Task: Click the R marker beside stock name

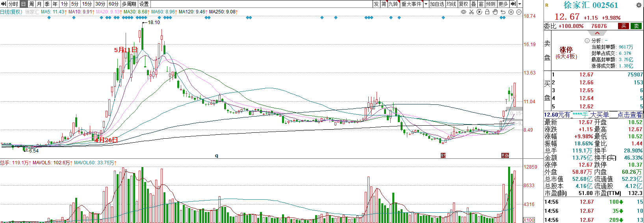Action: (547, 5)
